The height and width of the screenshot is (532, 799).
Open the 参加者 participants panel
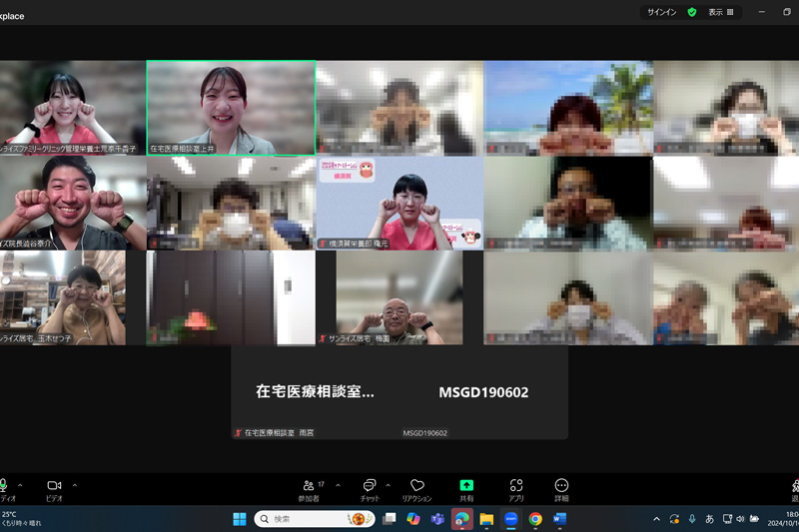pos(310,487)
